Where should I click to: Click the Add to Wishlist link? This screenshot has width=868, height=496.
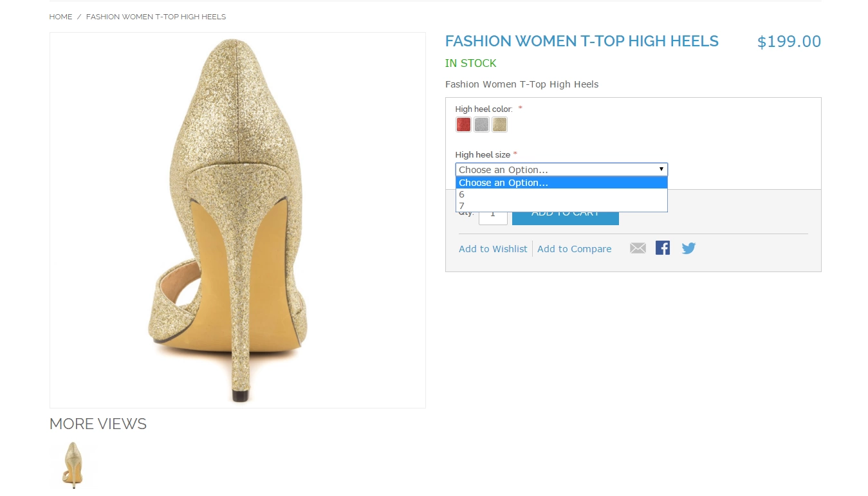[493, 249]
